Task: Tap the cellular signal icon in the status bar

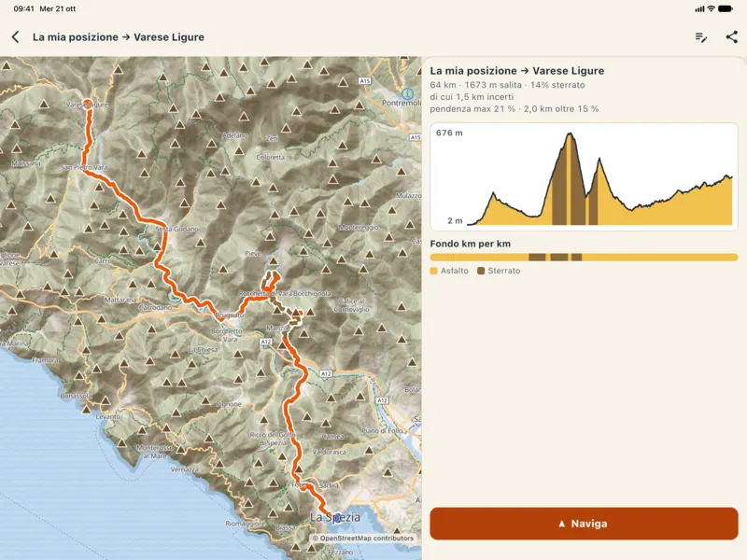Action: (x=699, y=8)
